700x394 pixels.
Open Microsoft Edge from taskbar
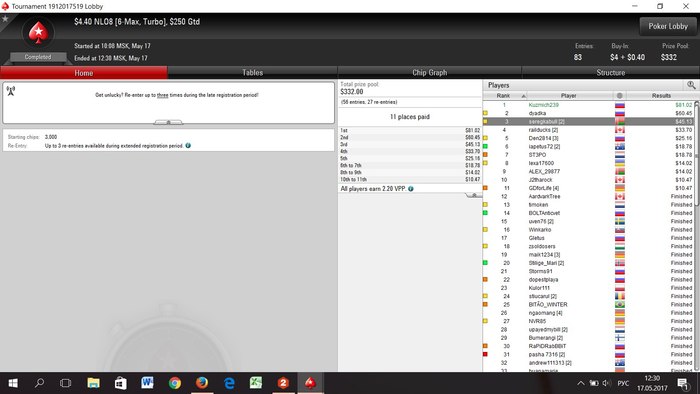click(229, 383)
